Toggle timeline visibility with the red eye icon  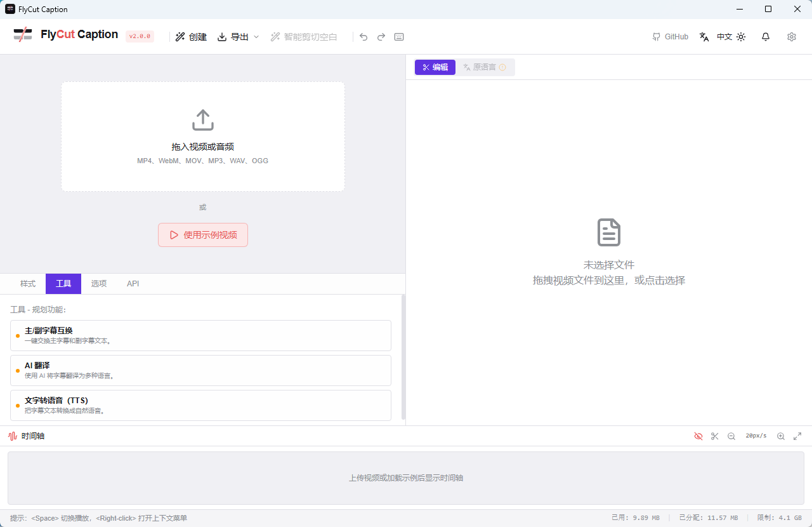point(698,436)
